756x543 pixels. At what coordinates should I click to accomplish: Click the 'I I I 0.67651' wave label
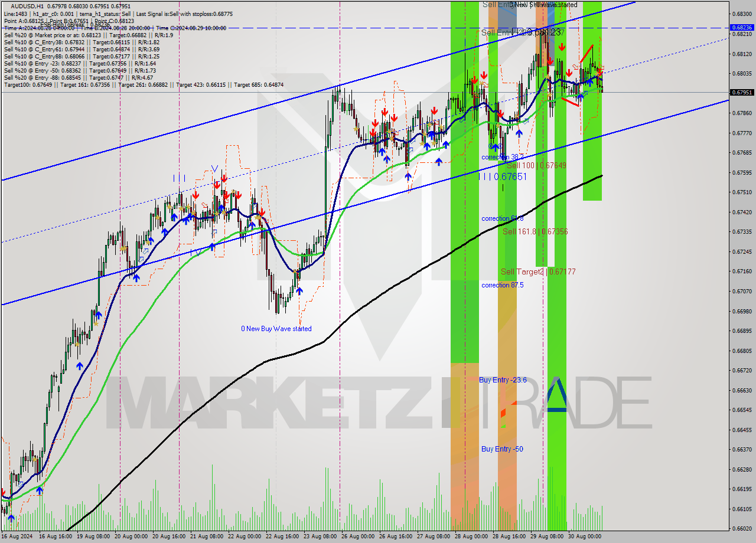(x=503, y=176)
